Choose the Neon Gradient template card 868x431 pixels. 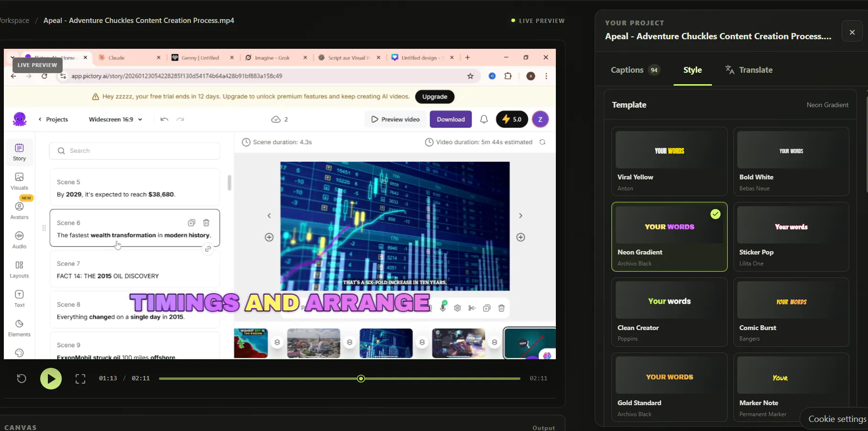[x=669, y=237]
